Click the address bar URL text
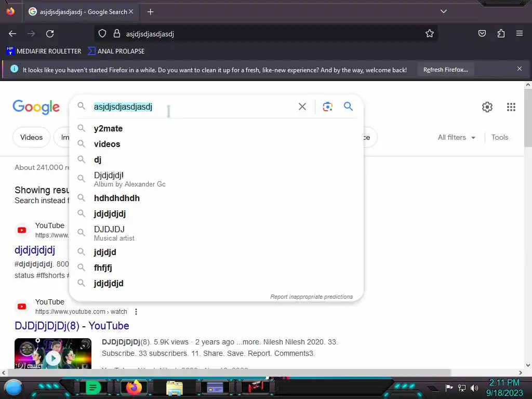The image size is (532, 399). click(150, 34)
